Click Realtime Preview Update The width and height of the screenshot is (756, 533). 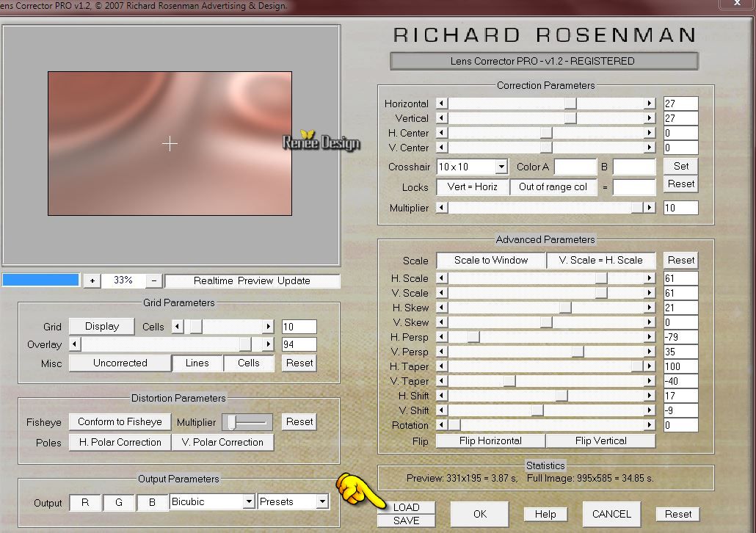[252, 280]
